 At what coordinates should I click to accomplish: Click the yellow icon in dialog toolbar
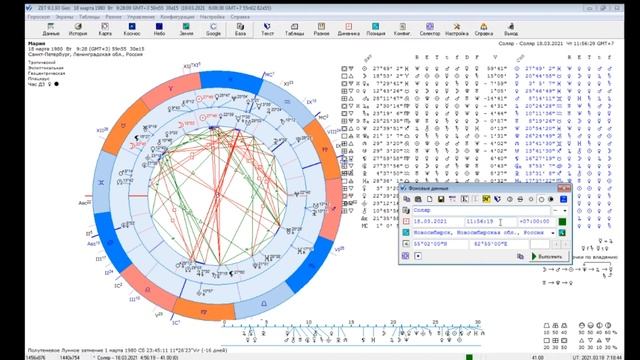pos(486,199)
